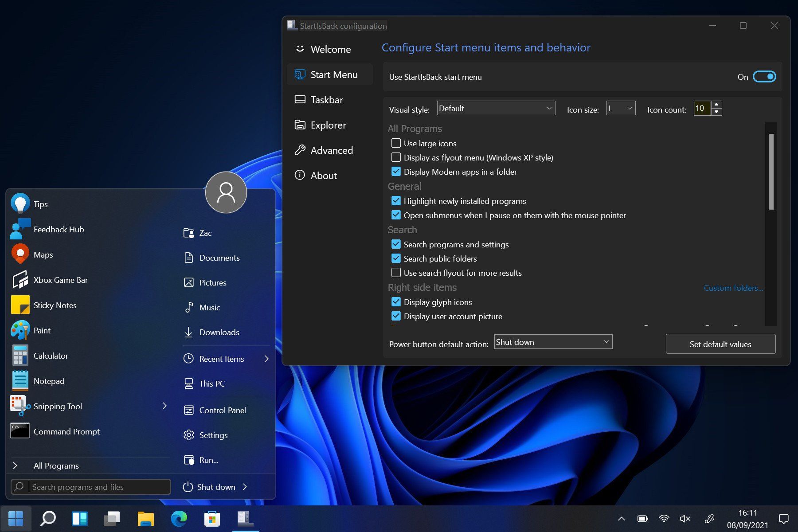Click the user account picture avatar
The height and width of the screenshot is (532, 798).
click(x=226, y=192)
